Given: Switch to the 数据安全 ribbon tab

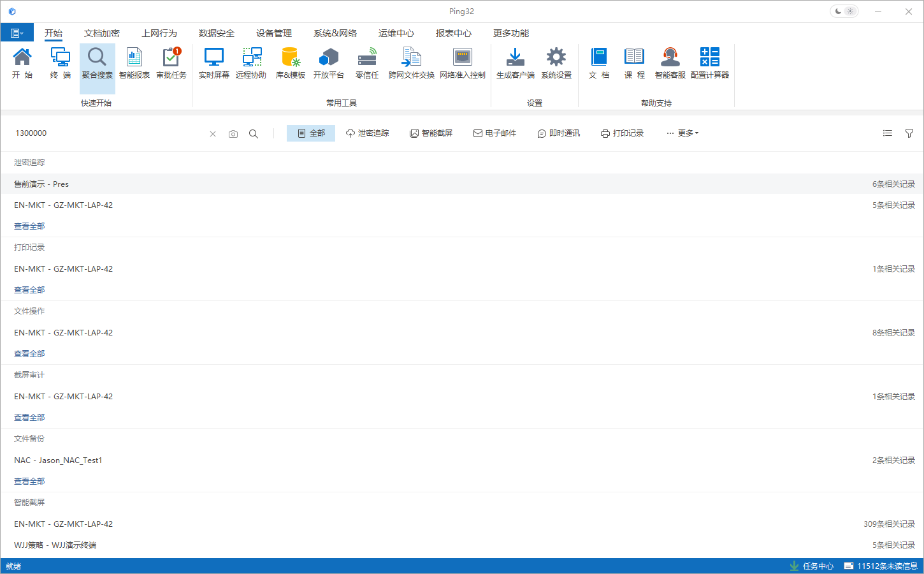Looking at the screenshot, I should [217, 33].
